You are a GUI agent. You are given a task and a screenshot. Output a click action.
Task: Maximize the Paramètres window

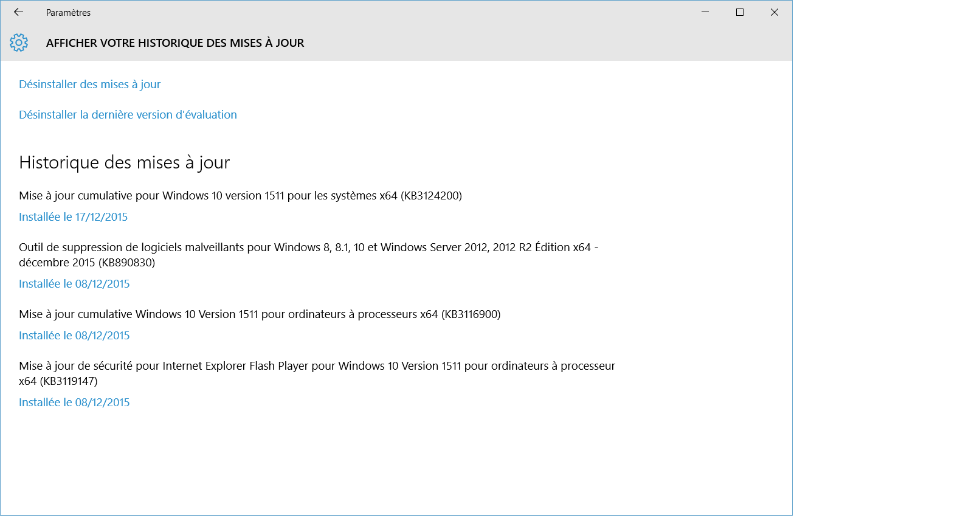coord(740,12)
